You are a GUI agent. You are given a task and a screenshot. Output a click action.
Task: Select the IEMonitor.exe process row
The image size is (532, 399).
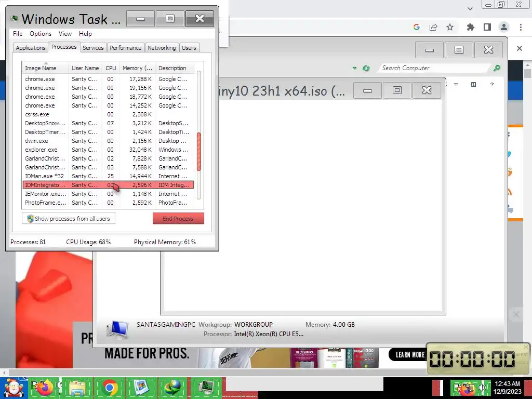coord(108,194)
